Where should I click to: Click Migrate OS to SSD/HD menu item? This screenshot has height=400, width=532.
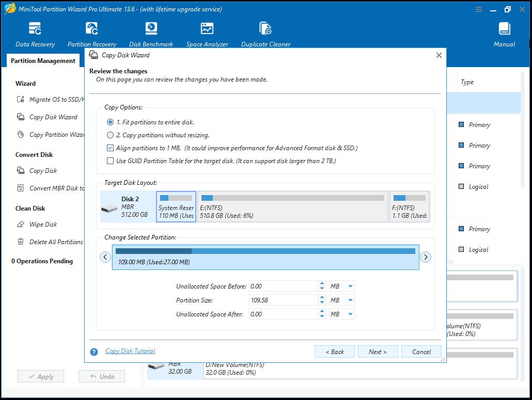coord(51,99)
